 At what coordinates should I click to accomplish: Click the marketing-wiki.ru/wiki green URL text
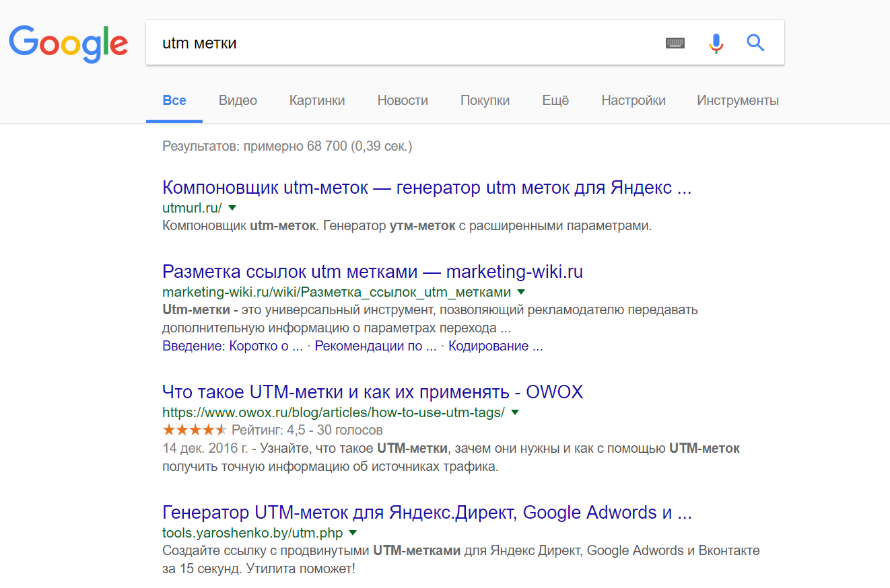[x=337, y=293]
